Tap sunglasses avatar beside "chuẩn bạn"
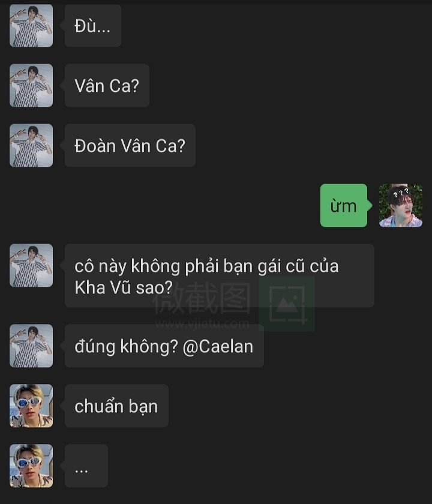432x504 pixels. [31, 406]
